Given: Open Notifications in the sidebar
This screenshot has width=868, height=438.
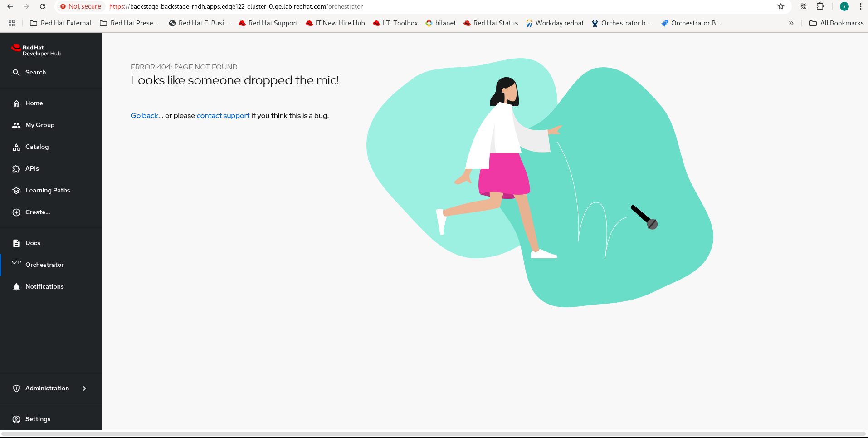Looking at the screenshot, I should coord(51,286).
